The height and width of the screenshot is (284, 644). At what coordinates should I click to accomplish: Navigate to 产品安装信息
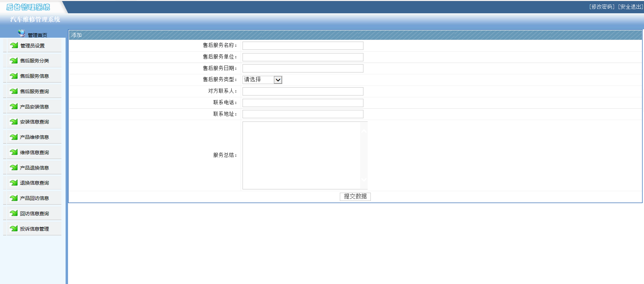35,107
